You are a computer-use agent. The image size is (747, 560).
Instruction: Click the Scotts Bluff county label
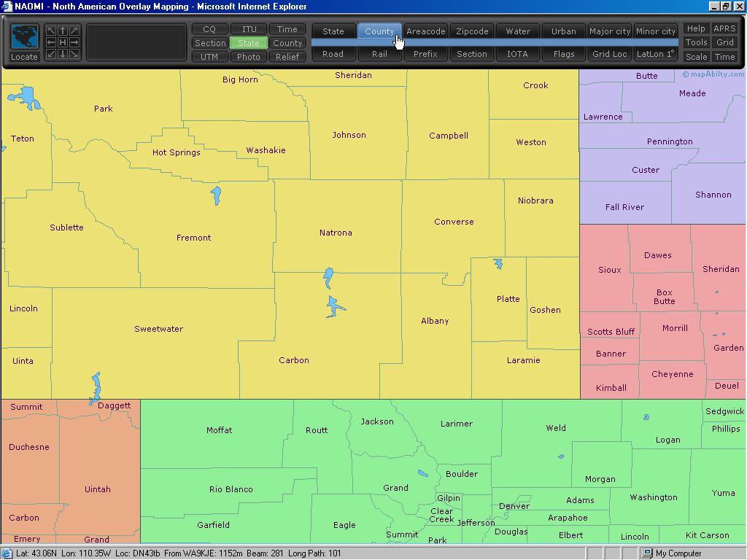pyautogui.click(x=611, y=332)
